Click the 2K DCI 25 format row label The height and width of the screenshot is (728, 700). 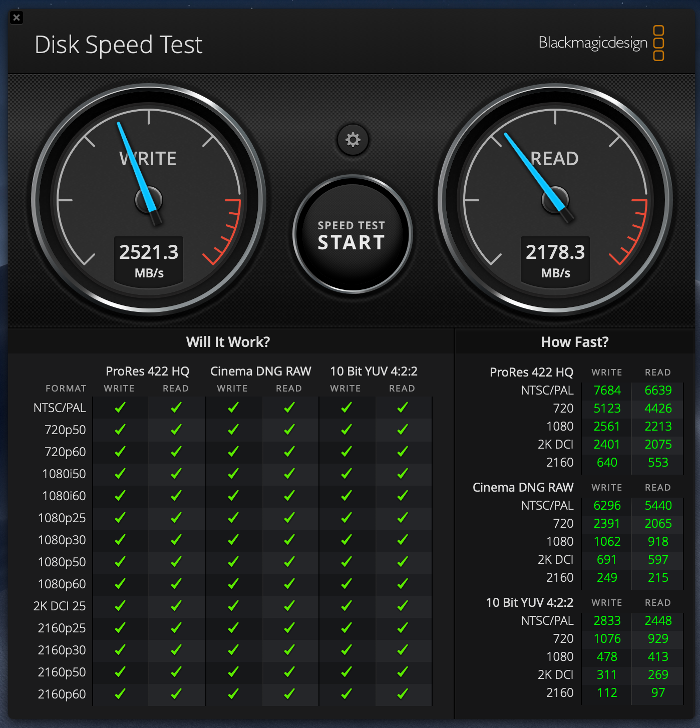[60, 606]
